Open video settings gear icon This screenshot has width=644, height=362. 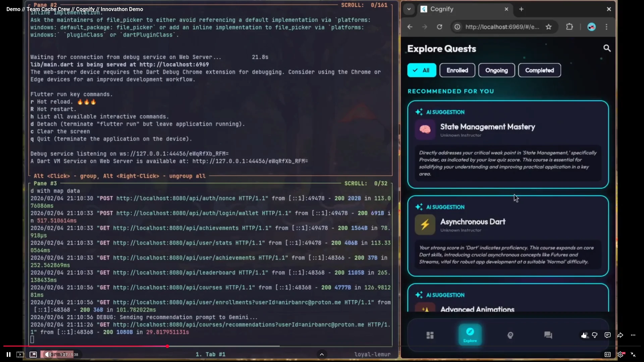point(621,354)
